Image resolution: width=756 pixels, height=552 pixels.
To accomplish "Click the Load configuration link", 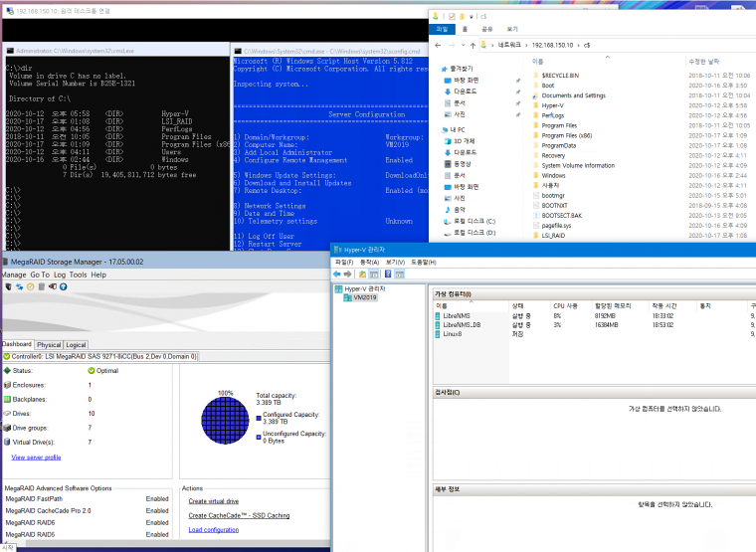I will click(214, 530).
